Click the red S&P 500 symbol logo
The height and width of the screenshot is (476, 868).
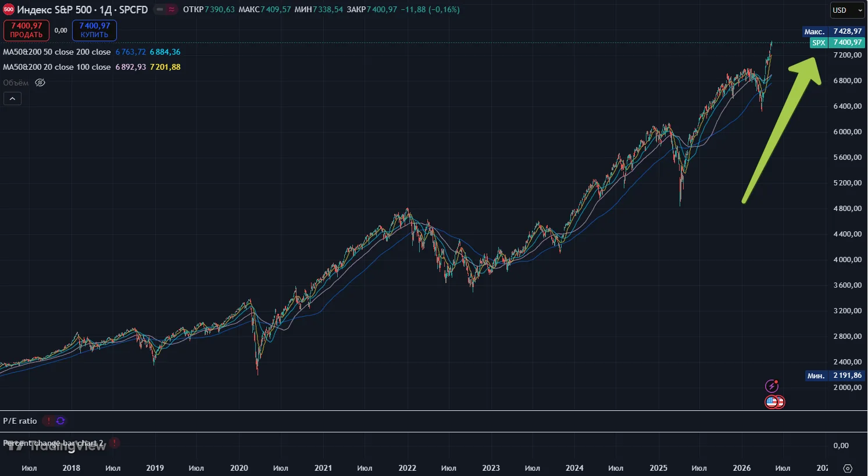8,10
